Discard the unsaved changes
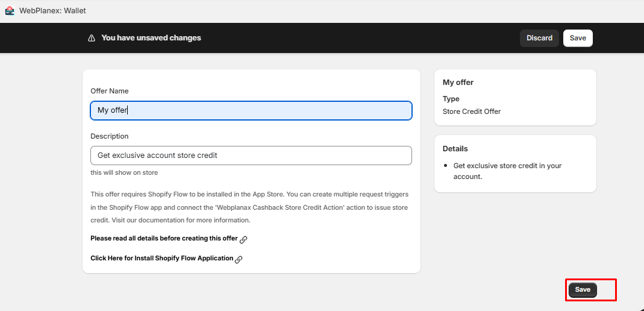The height and width of the screenshot is (311, 644). [539, 38]
